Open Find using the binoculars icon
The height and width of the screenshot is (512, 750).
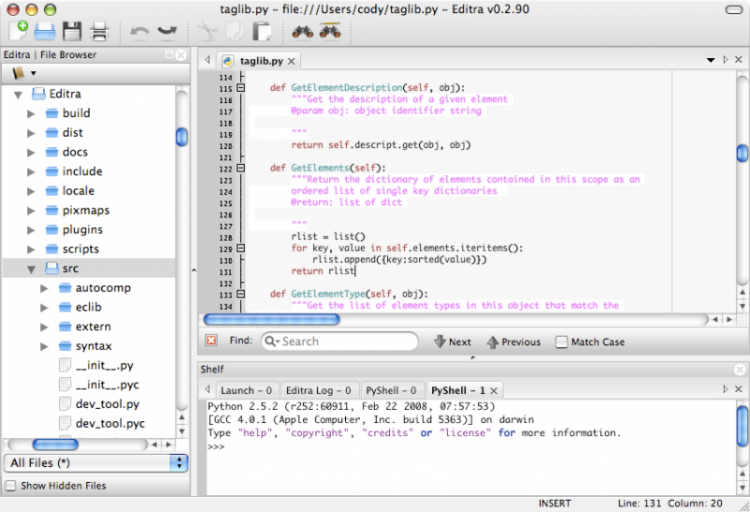(301, 31)
